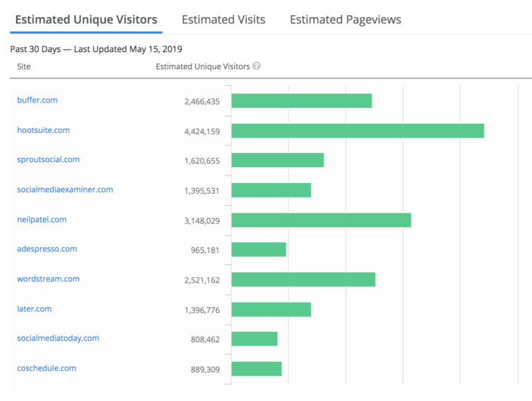Switch to the Estimated Pageviews tab

(346, 19)
